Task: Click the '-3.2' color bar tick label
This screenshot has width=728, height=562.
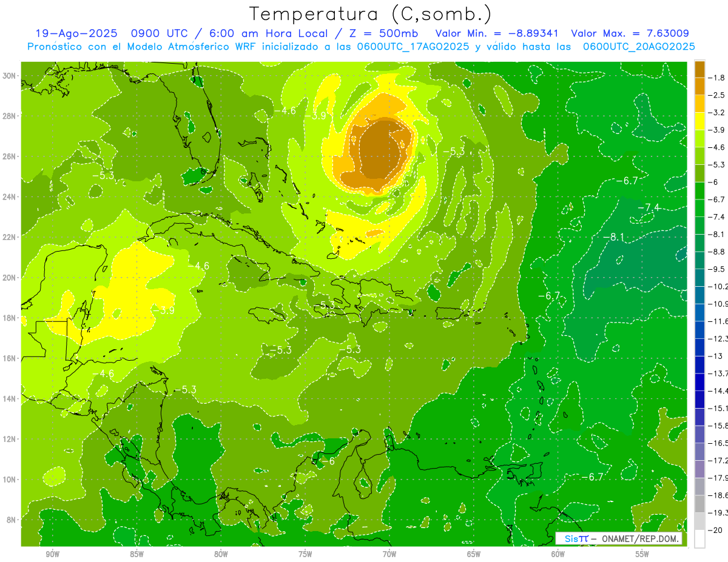Action: click(718, 112)
